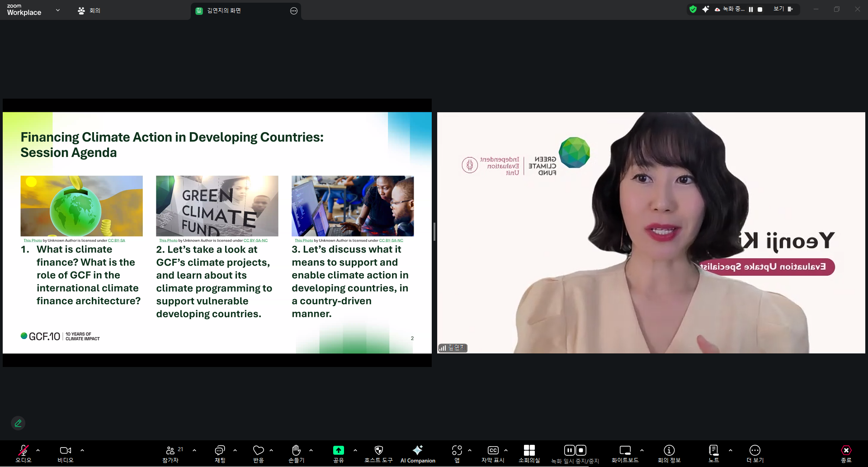Expand audio options arrow next to 오디오
868x467 pixels.
[38, 450]
